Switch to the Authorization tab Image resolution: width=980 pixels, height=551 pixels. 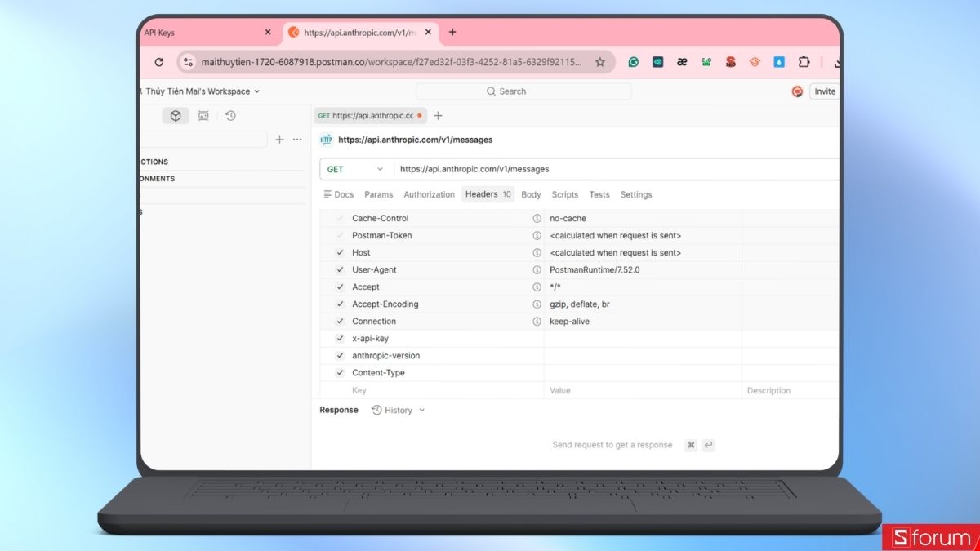[x=429, y=194]
